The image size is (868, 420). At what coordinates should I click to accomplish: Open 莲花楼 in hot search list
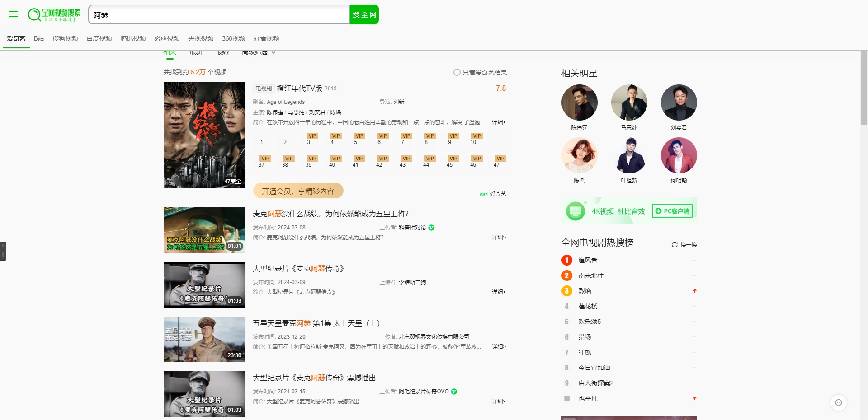[x=588, y=306]
